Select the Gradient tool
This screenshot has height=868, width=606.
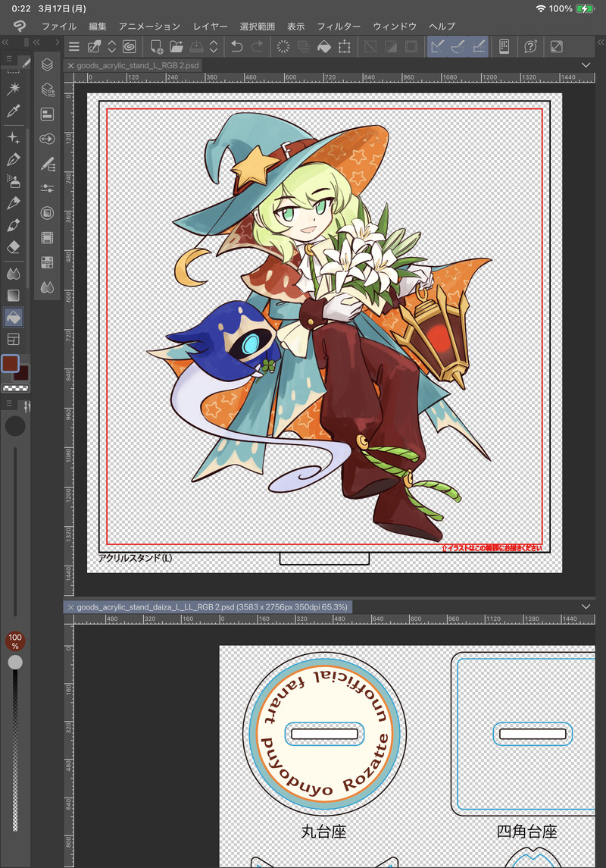click(14, 296)
